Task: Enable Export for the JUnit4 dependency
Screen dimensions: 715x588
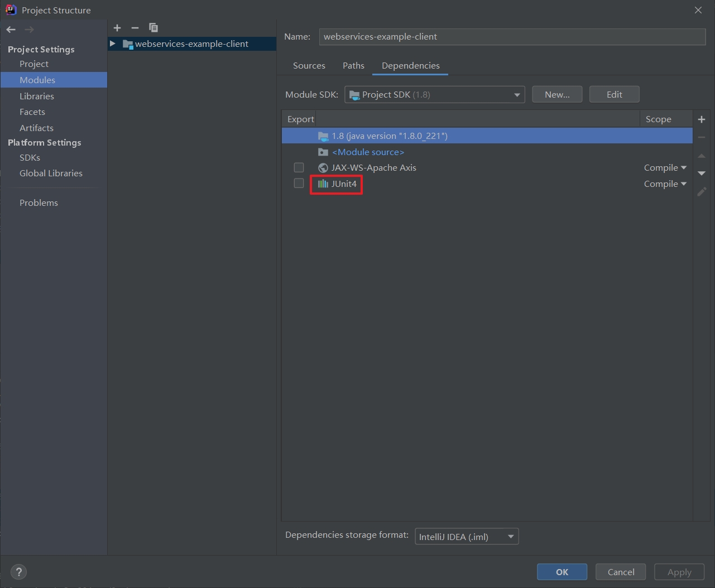Action: pos(299,183)
